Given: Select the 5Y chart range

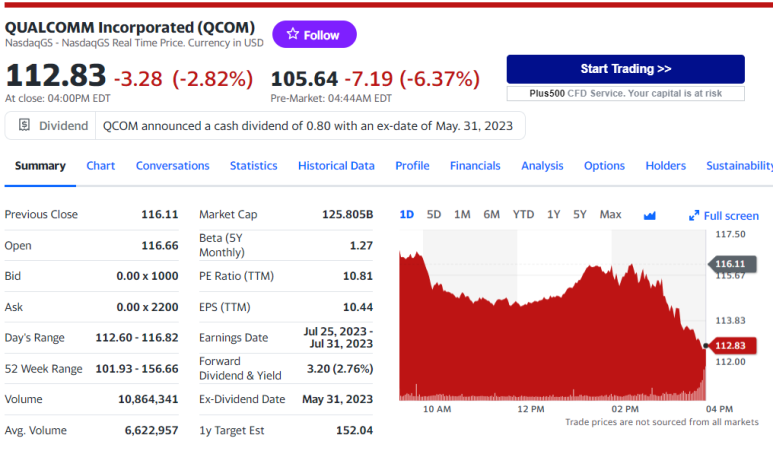Looking at the screenshot, I should pyautogui.click(x=580, y=215).
